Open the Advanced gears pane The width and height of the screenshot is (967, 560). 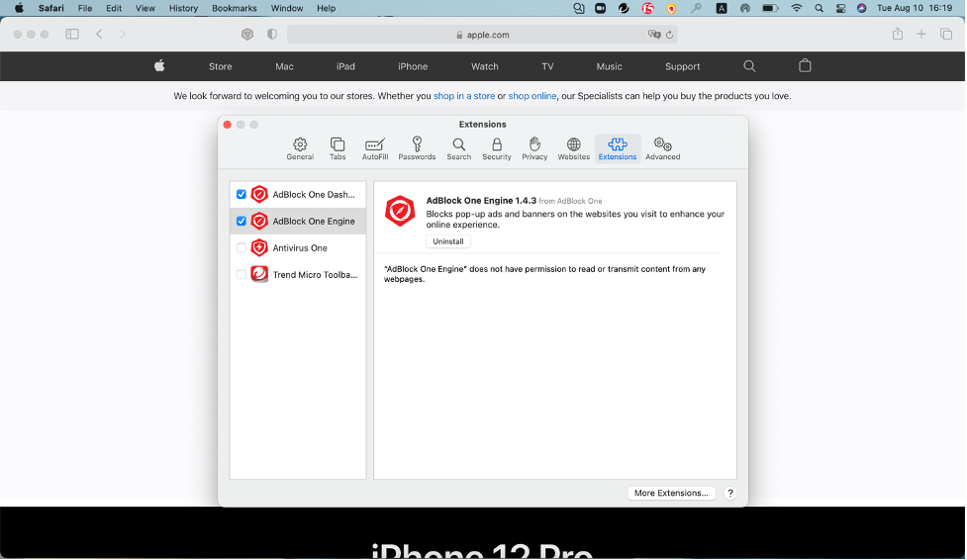click(662, 148)
